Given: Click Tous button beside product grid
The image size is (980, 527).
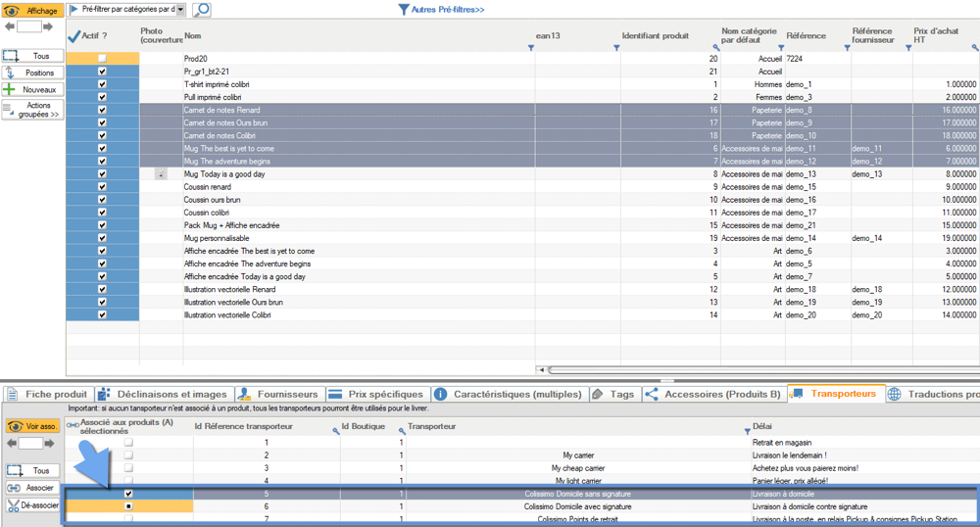Looking at the screenshot, I should point(33,56).
